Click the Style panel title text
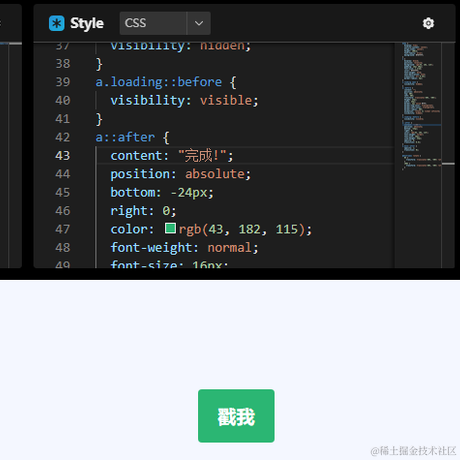This screenshot has height=460, width=460. 87,23
